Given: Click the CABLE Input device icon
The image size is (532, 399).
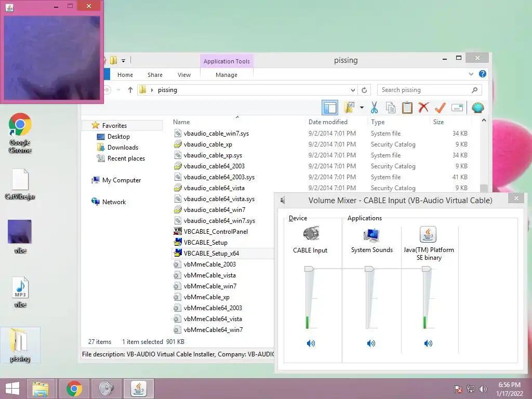Looking at the screenshot, I should [x=311, y=234].
